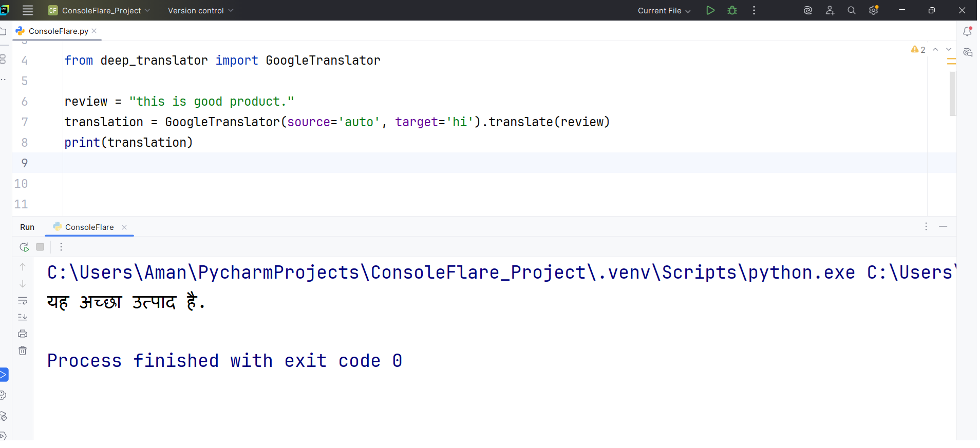Run the current file with the green play icon
The height and width of the screenshot is (448, 980).
[710, 10]
